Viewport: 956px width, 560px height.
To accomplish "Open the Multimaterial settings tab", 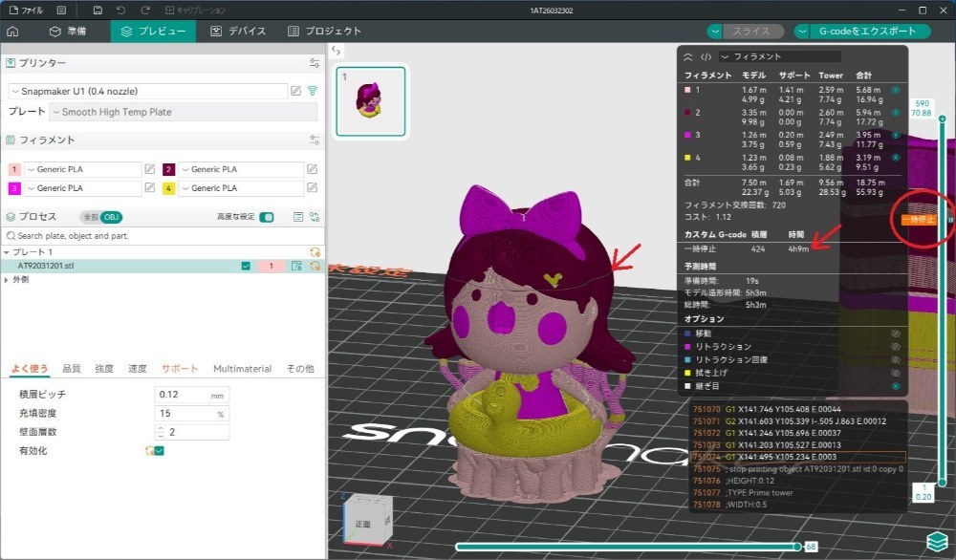I will point(242,369).
